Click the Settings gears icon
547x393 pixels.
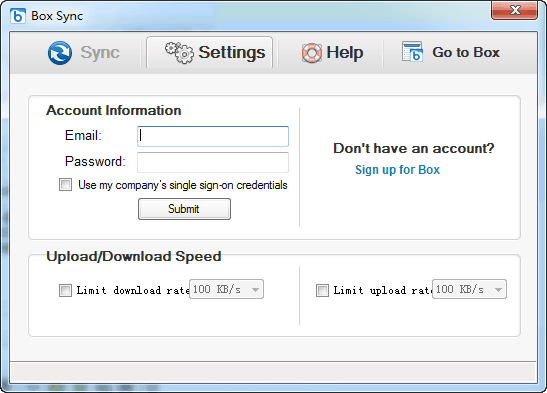(x=179, y=53)
